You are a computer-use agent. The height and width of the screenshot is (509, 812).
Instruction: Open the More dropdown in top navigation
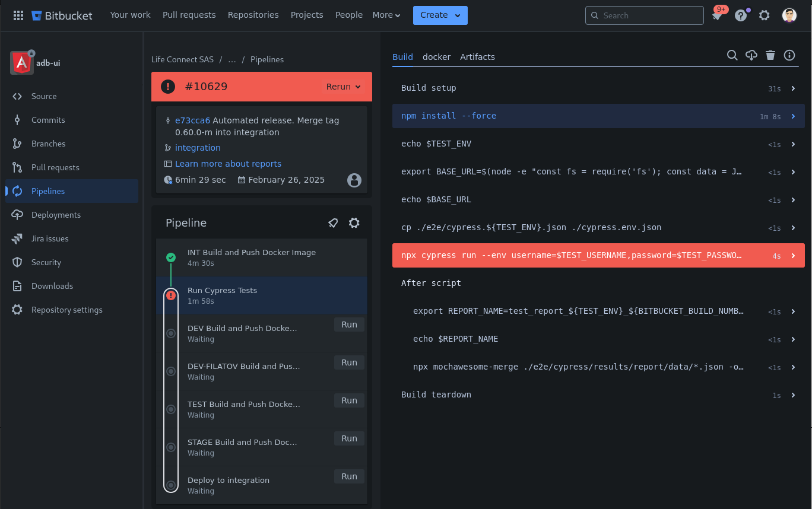386,15
